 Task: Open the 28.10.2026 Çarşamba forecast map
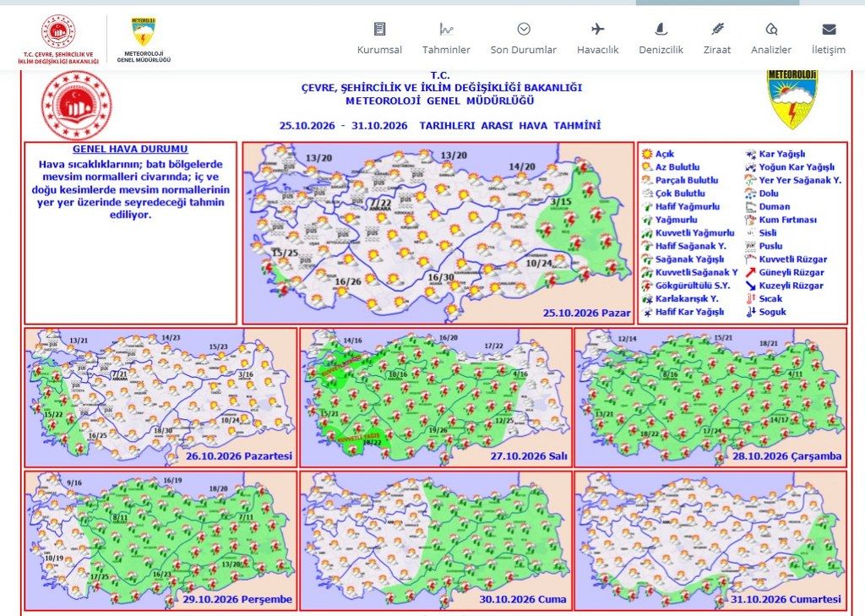(710, 397)
